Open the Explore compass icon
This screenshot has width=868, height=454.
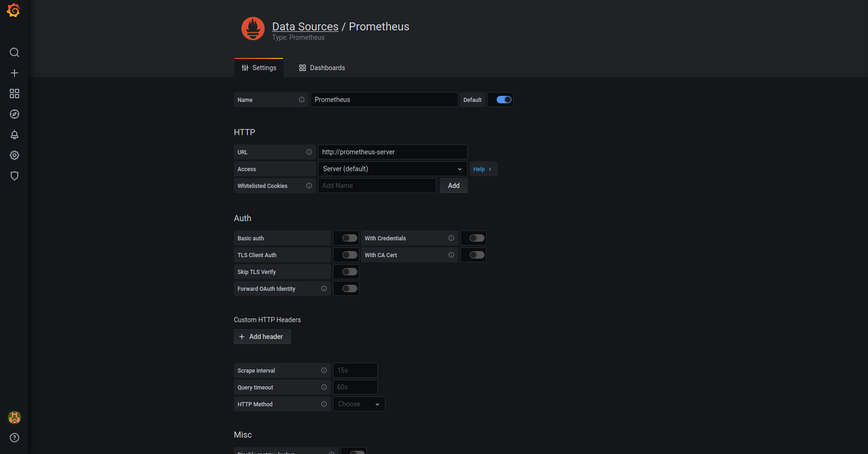click(14, 114)
